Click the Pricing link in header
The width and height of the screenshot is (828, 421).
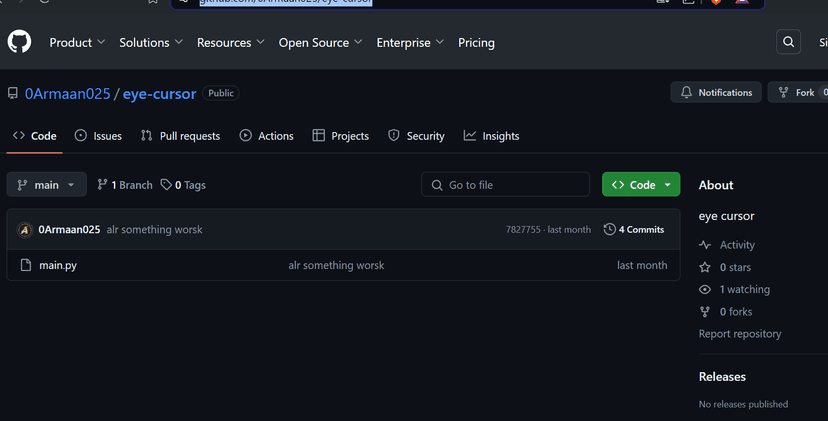(x=476, y=43)
